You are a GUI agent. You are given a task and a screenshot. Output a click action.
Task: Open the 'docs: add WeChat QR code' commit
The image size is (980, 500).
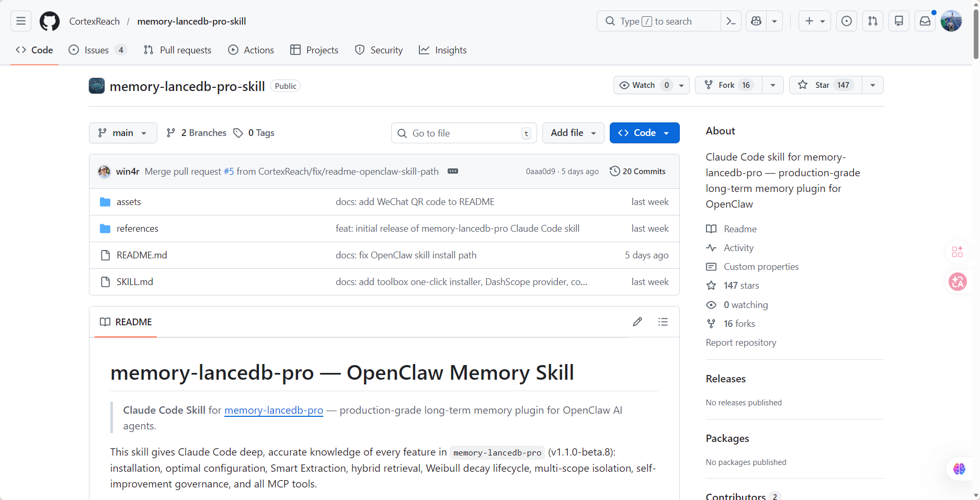click(x=415, y=202)
